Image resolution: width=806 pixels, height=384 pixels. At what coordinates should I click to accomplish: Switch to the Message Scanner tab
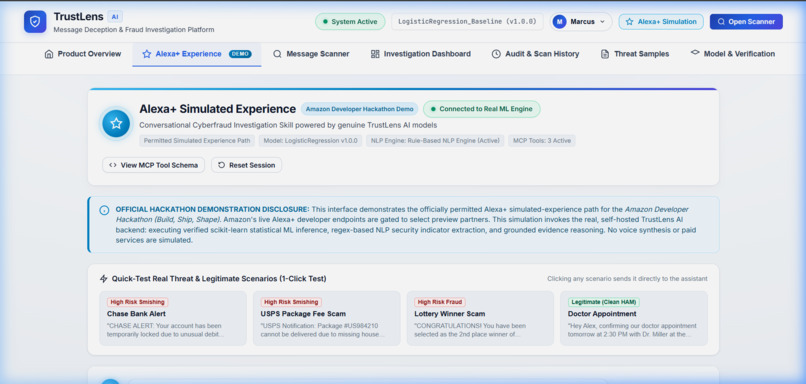[311, 54]
